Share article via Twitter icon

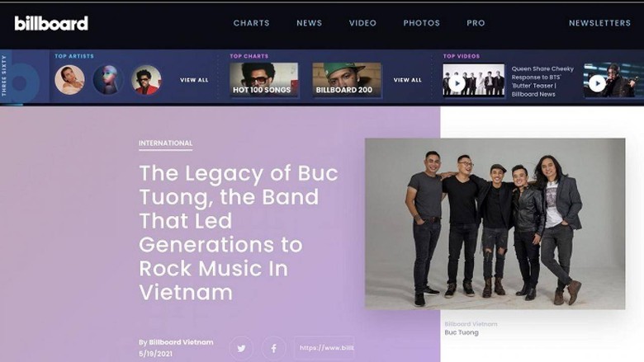pos(241,348)
